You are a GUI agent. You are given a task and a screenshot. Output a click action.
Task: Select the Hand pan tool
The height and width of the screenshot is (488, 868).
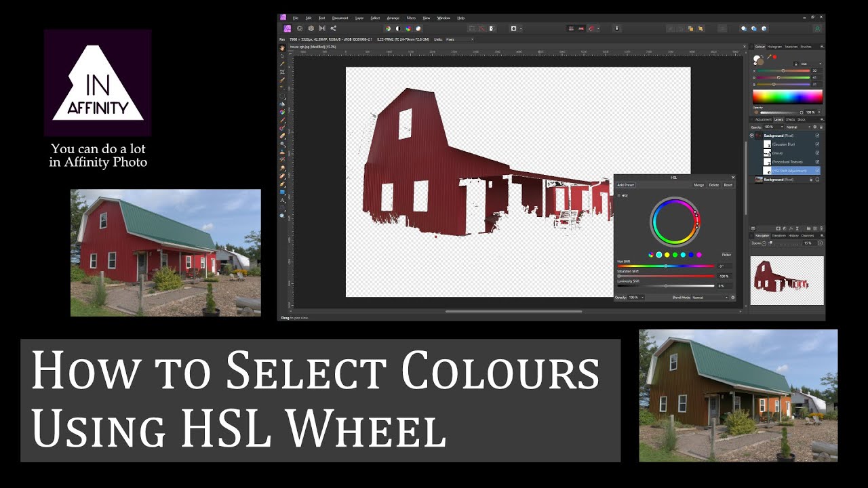(x=283, y=47)
